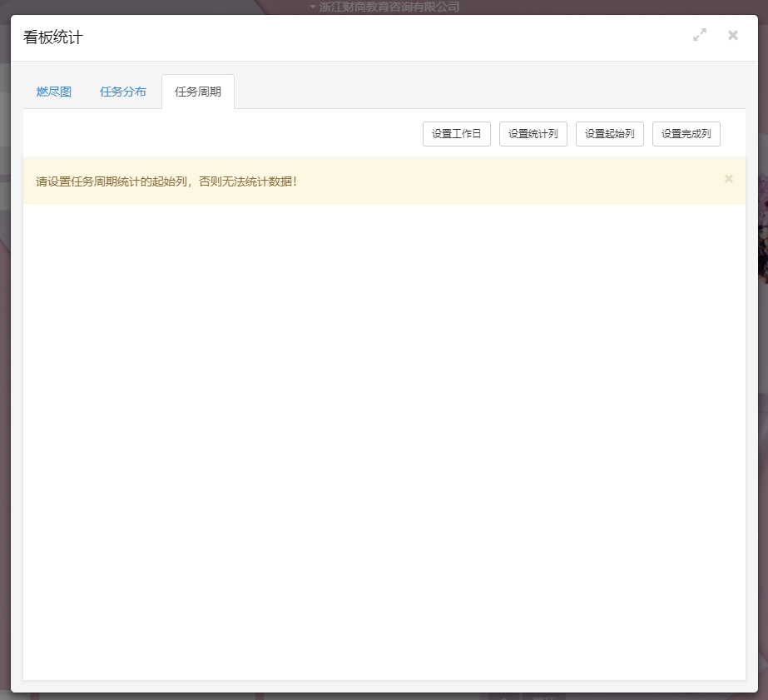Exit the statistics popup via its close icon
The width and height of the screenshot is (768, 700).
coord(733,35)
